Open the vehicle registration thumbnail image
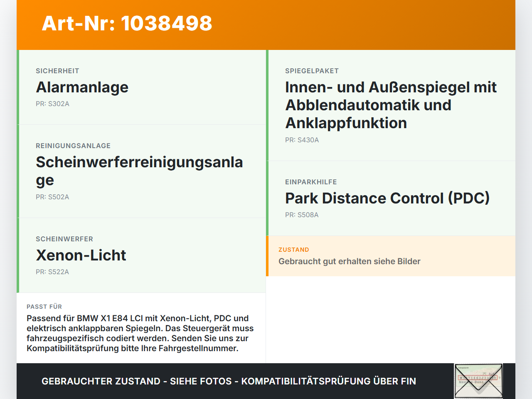 [x=478, y=381]
